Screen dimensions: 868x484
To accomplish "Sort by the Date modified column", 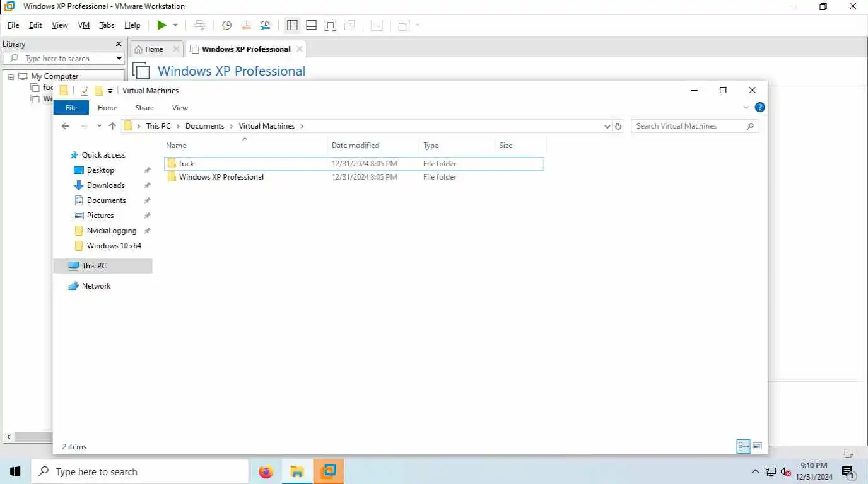I will [x=373, y=146].
